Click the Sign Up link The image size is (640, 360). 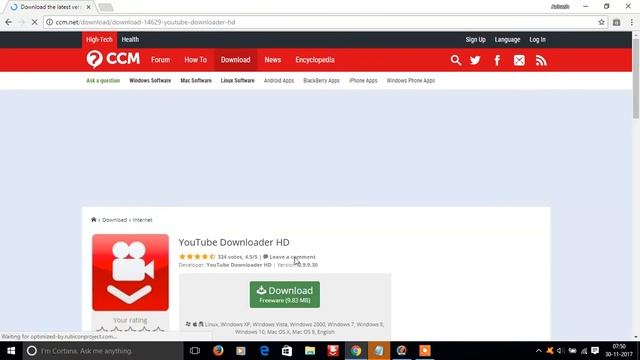click(x=476, y=40)
